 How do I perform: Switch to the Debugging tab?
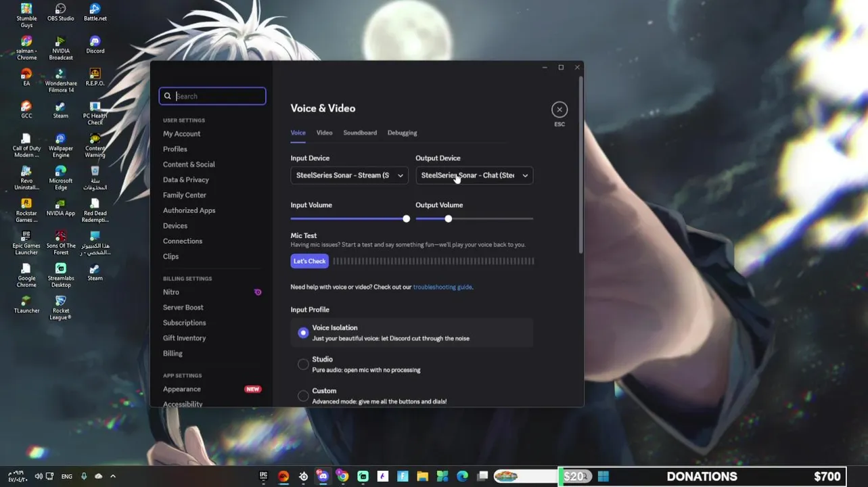point(402,133)
